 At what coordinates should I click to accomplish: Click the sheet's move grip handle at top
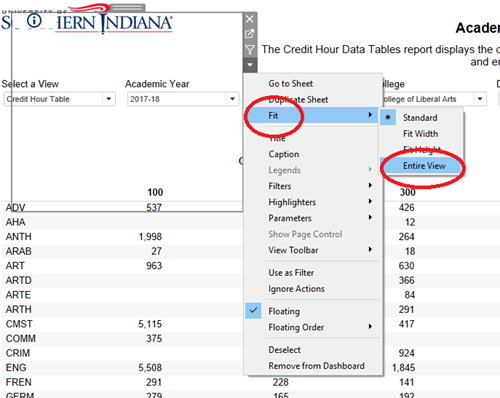pyautogui.click(x=127, y=8)
